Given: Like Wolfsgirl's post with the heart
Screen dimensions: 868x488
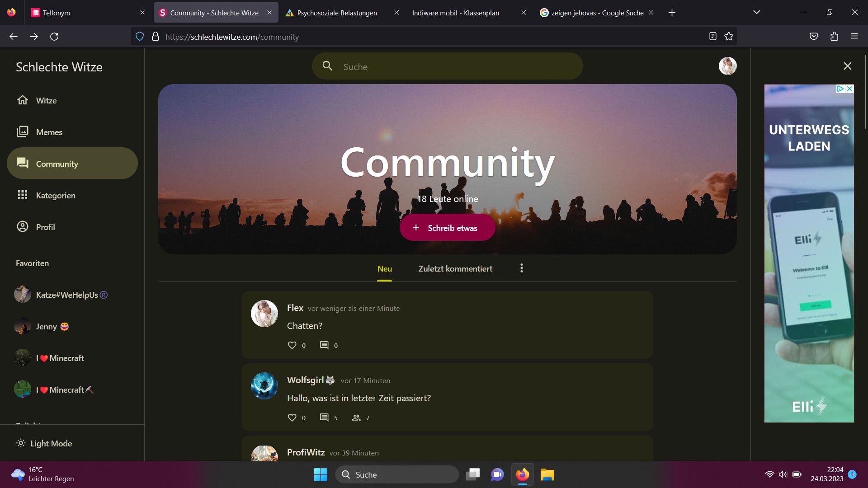Looking at the screenshot, I should click(292, 418).
